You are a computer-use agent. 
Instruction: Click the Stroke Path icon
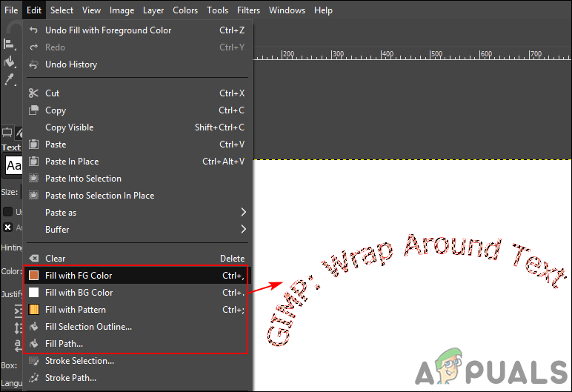[x=33, y=378]
